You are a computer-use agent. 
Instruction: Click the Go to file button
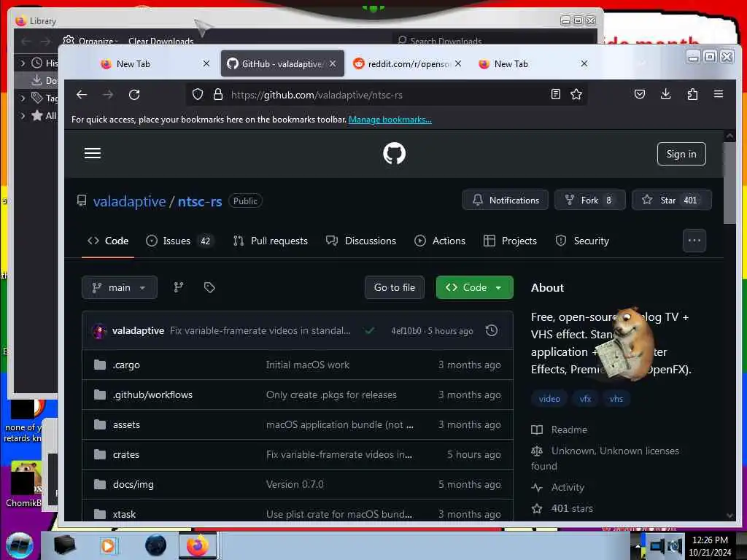395,287
